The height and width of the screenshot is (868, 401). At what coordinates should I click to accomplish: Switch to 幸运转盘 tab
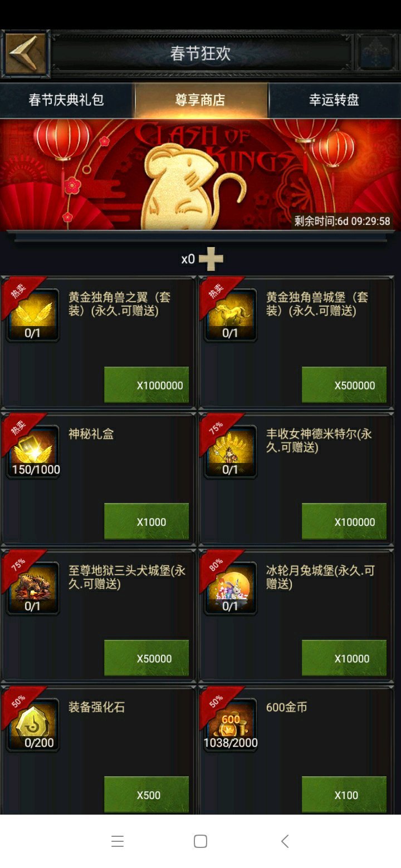(x=335, y=100)
